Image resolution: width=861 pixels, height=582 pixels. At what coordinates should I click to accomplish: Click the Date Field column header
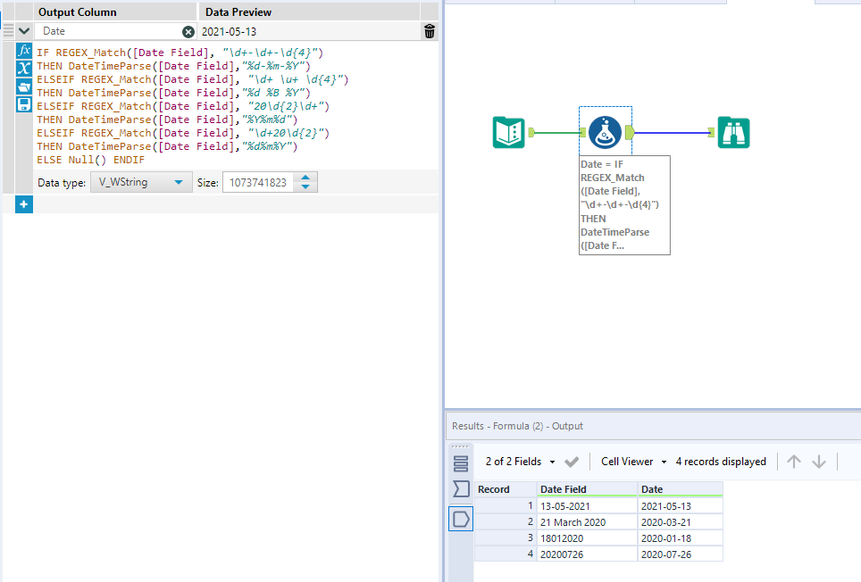tap(587, 489)
